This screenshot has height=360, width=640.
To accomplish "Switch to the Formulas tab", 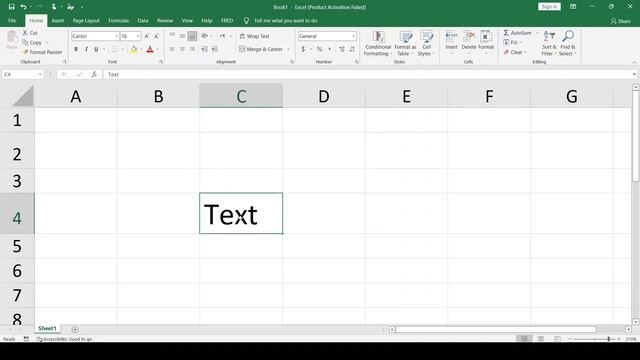I will 118,20.
